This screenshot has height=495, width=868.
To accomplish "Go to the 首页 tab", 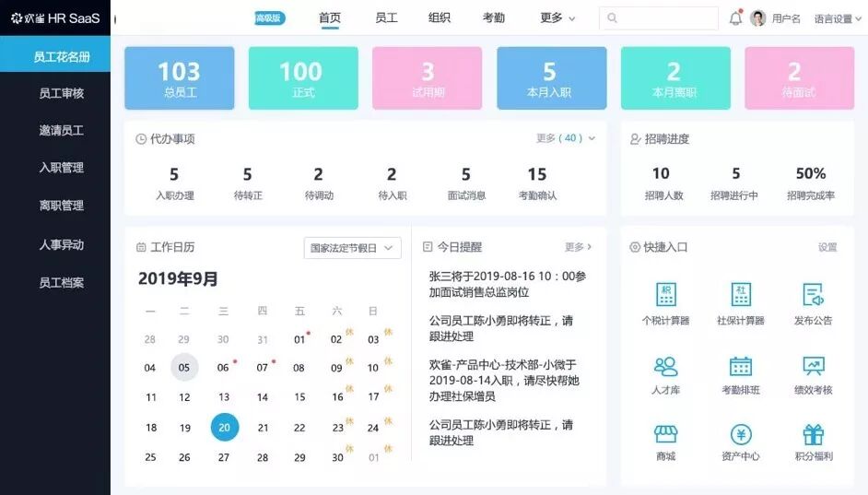I will pyautogui.click(x=329, y=18).
